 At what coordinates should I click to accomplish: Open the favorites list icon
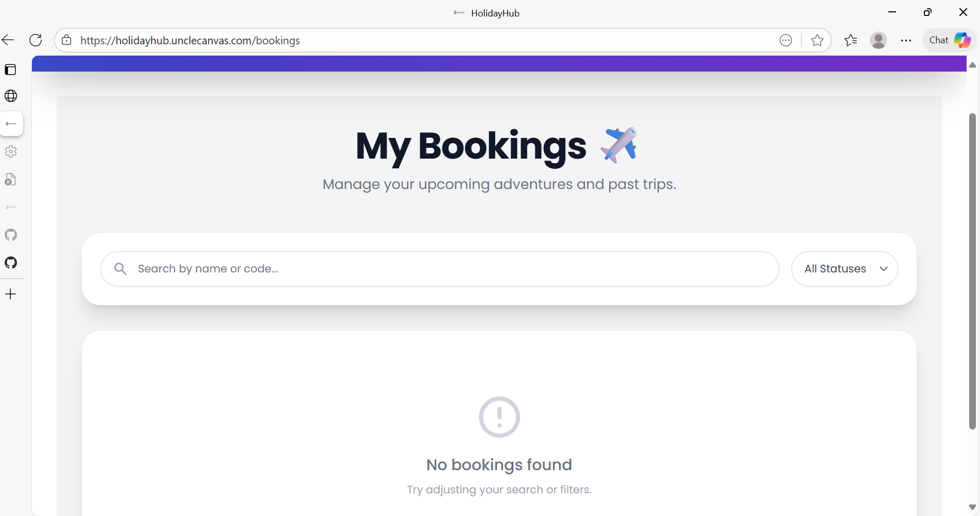(851, 40)
